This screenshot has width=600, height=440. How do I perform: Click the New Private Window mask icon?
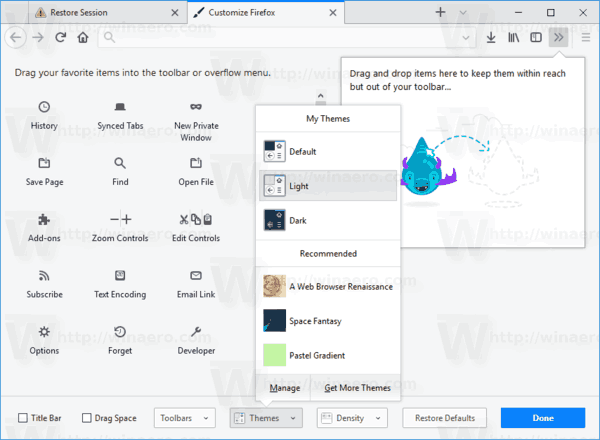196,107
